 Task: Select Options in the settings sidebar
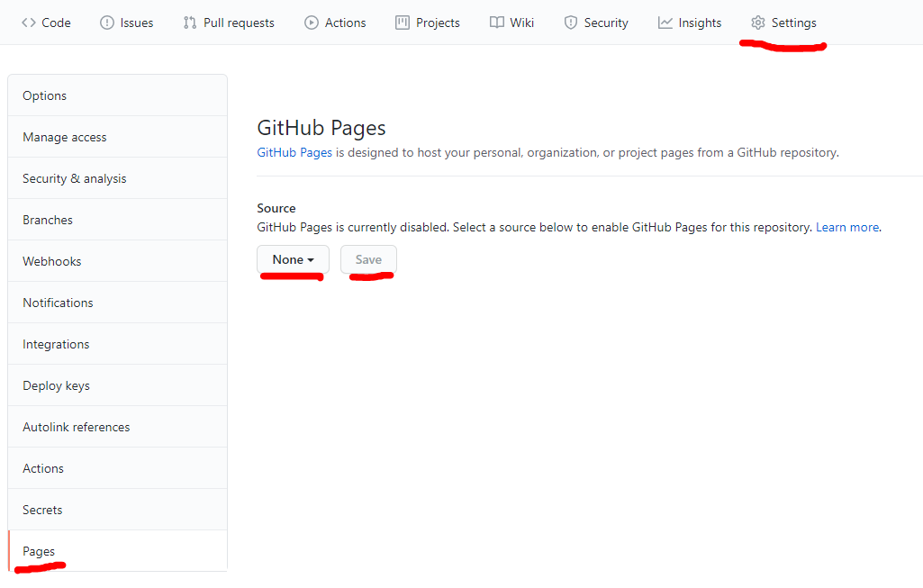tap(45, 95)
